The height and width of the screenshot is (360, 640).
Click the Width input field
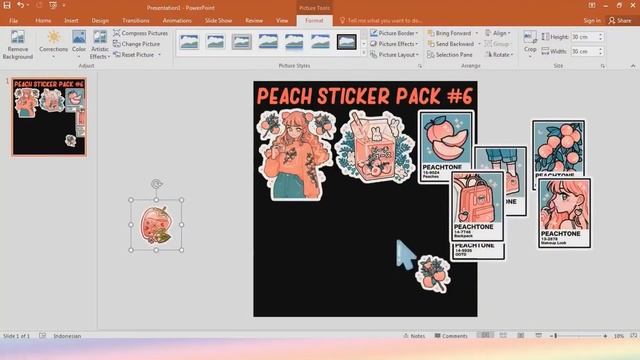pyautogui.click(x=584, y=51)
